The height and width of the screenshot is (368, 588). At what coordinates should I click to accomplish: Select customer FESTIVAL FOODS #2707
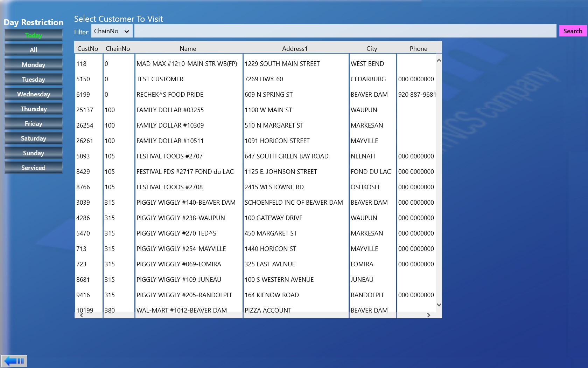click(169, 156)
